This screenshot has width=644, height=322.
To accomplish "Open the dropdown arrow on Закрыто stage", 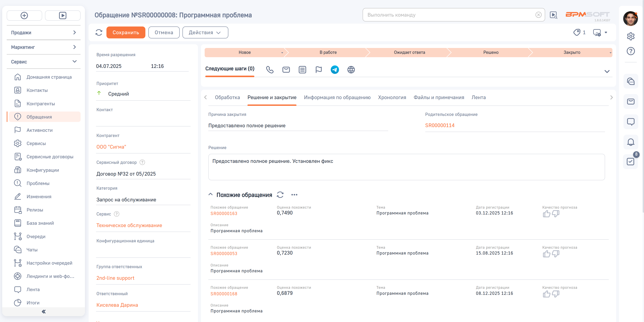I will coord(610,53).
